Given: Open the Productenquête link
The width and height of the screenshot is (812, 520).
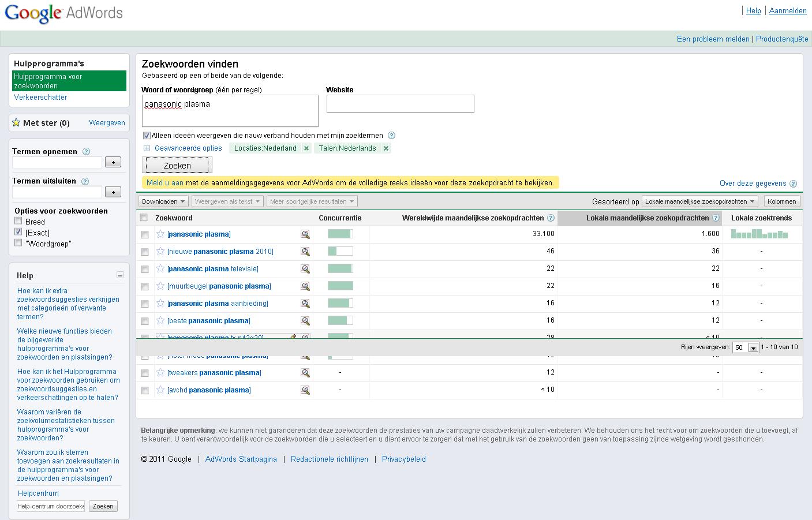Looking at the screenshot, I should [782, 39].
